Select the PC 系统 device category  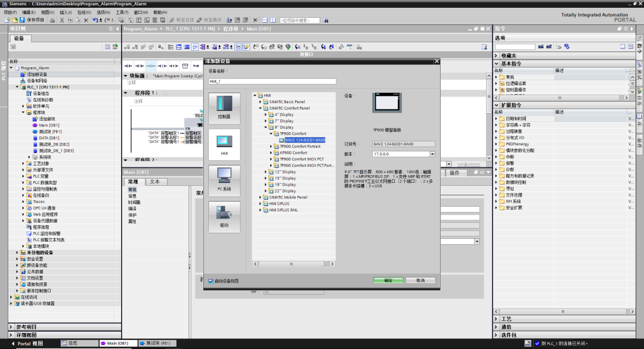click(x=224, y=180)
